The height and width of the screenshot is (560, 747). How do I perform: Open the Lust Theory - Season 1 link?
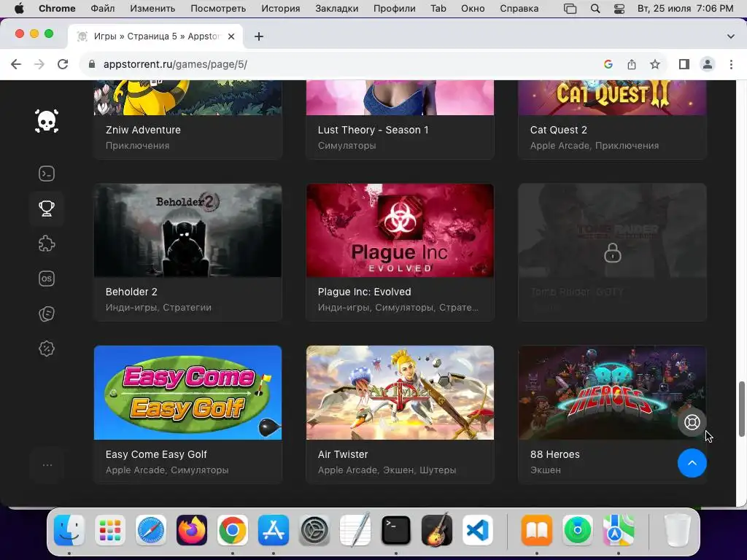pyautogui.click(x=373, y=130)
